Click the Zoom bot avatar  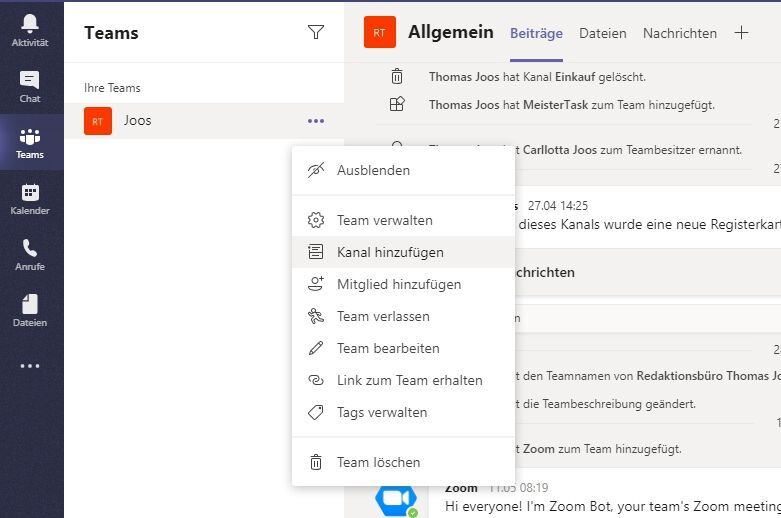coord(396,501)
